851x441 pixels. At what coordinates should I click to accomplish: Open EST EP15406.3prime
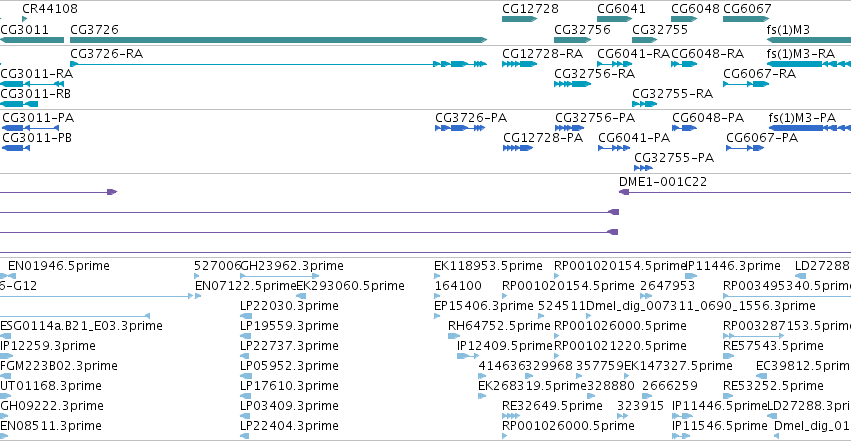(x=484, y=306)
